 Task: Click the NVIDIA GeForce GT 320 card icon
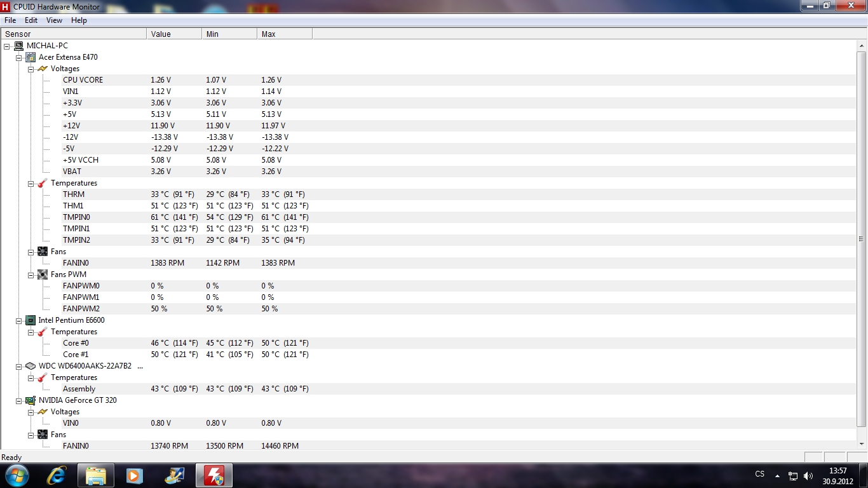31,400
